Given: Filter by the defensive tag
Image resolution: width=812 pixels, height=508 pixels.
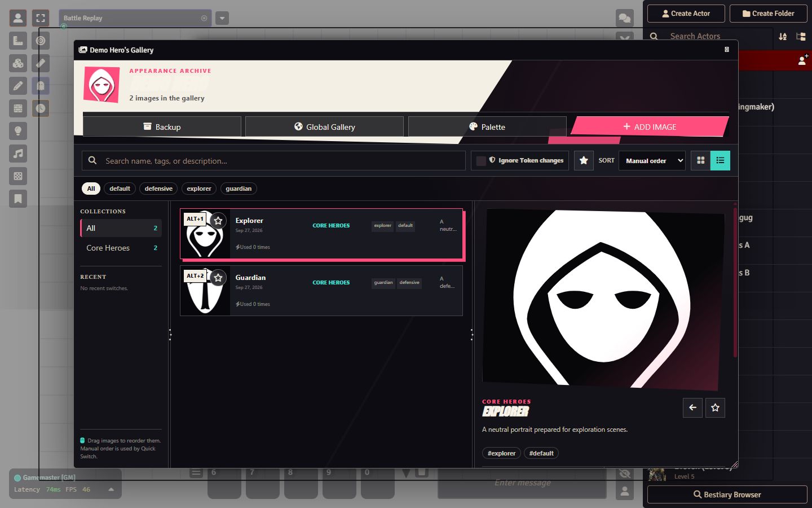Looking at the screenshot, I should click(158, 189).
